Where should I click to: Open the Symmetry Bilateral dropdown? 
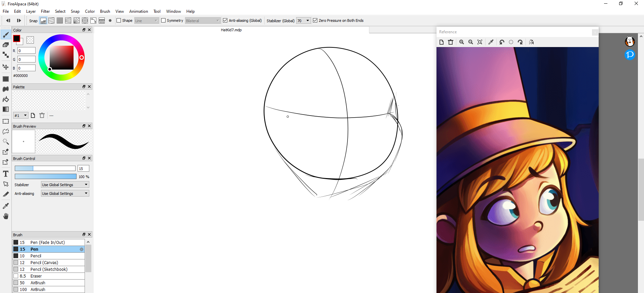pos(203,20)
